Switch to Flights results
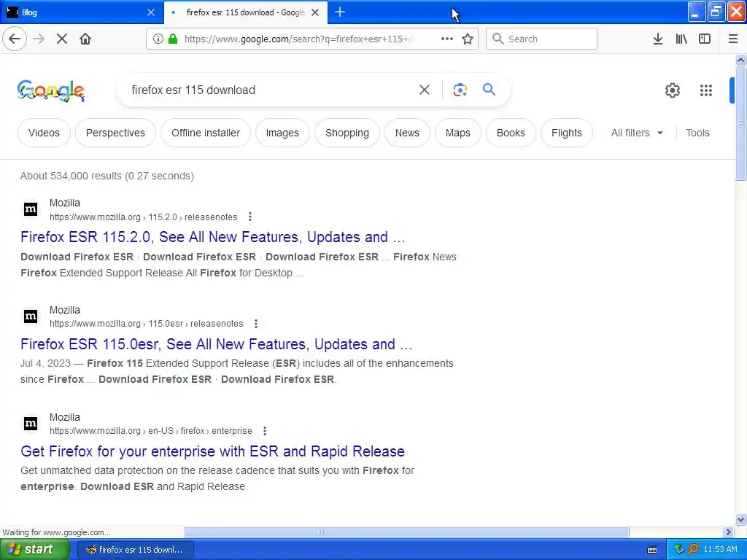The image size is (747, 560). (x=567, y=133)
